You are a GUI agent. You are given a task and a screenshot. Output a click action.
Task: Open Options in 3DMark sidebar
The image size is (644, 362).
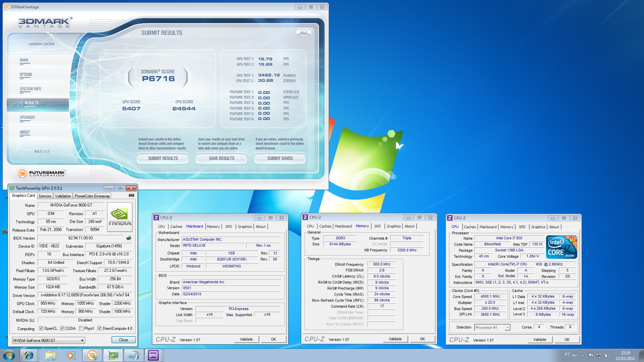[x=26, y=74]
